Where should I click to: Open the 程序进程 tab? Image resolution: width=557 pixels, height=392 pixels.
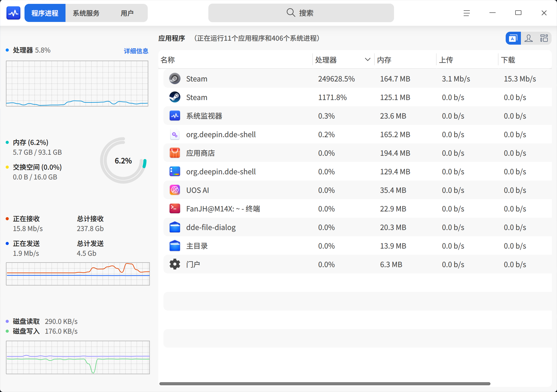pos(45,13)
